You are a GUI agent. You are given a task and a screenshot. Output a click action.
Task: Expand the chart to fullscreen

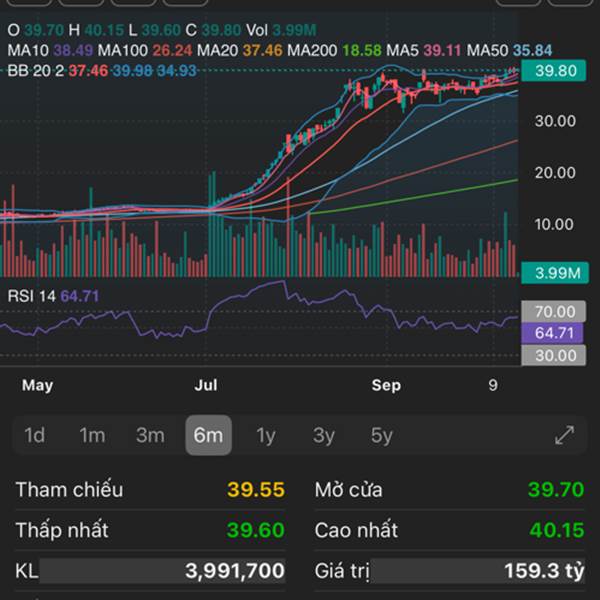tap(564, 435)
